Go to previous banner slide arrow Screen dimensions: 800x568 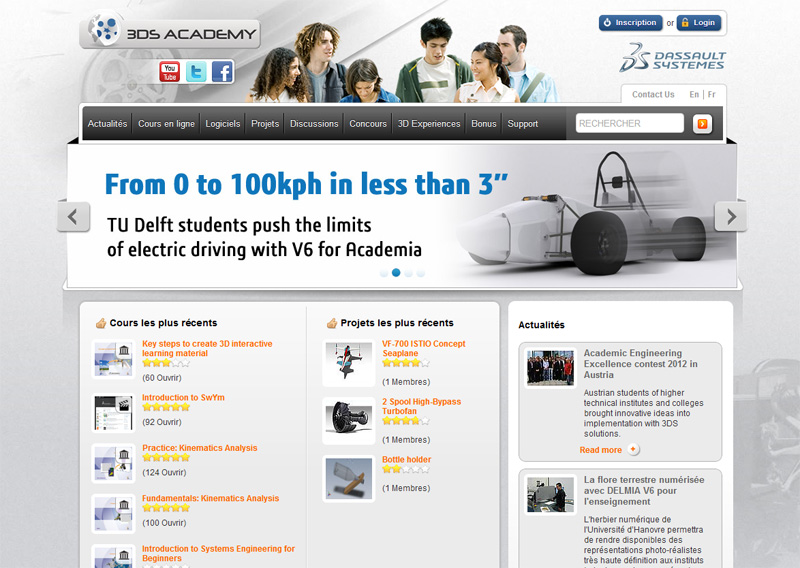pos(73,216)
